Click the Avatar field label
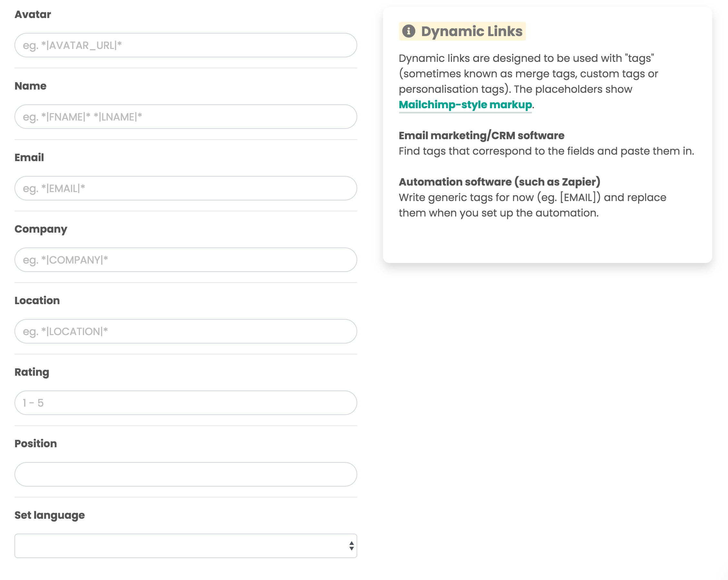 [33, 14]
